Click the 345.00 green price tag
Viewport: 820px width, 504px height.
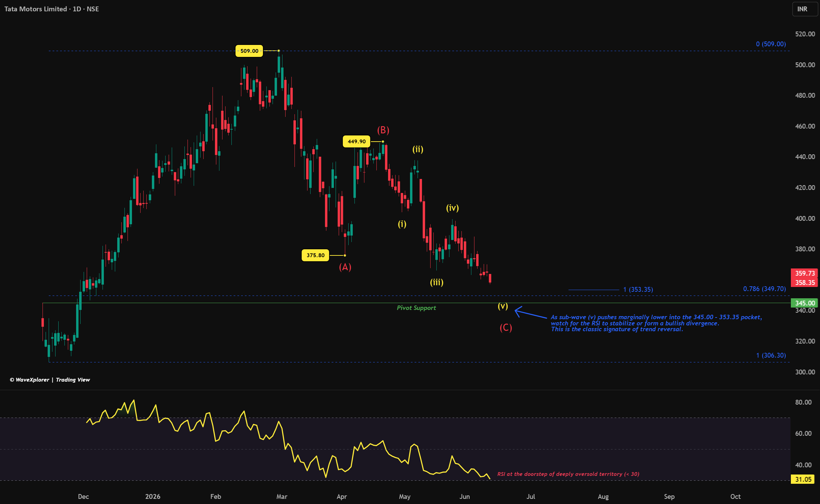[804, 303]
